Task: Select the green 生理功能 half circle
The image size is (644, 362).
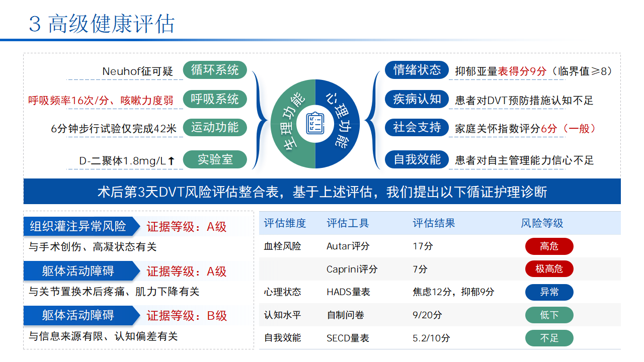Action: (x=292, y=124)
